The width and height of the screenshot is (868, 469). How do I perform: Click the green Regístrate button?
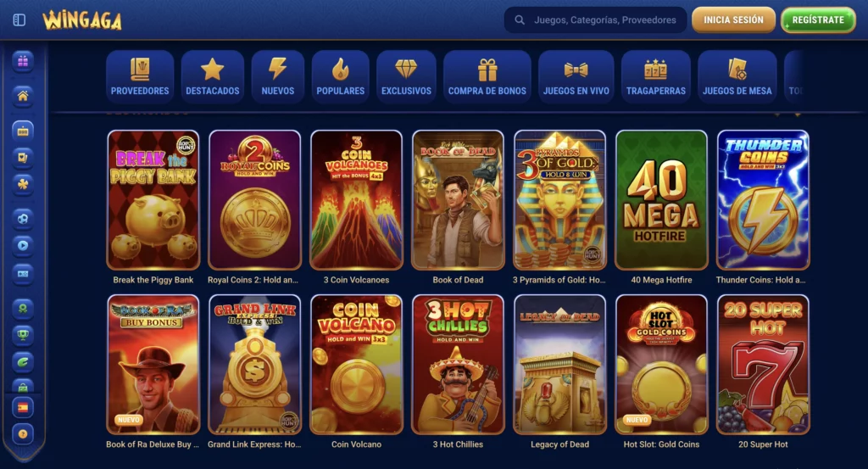(x=818, y=20)
